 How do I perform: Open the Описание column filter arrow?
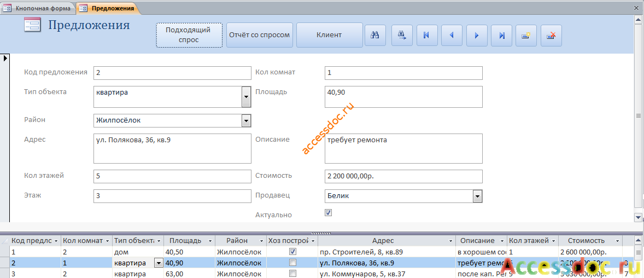(x=502, y=241)
